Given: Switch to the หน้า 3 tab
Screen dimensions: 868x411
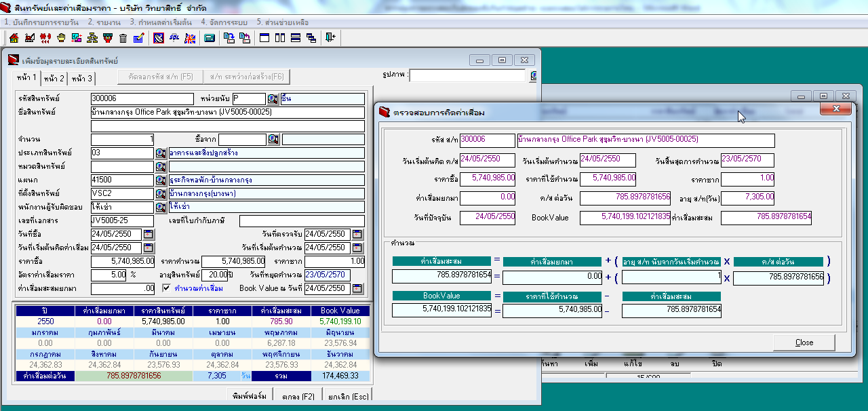Looking at the screenshot, I should pos(82,79).
